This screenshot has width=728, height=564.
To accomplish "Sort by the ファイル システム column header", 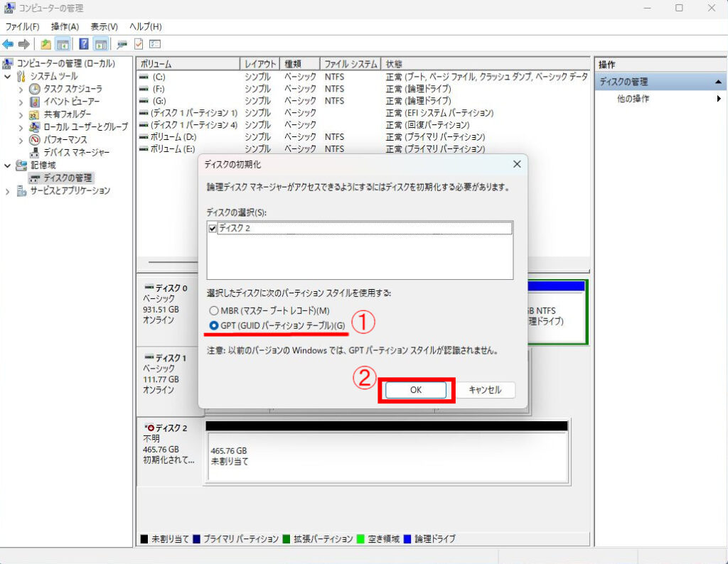I will coord(350,64).
